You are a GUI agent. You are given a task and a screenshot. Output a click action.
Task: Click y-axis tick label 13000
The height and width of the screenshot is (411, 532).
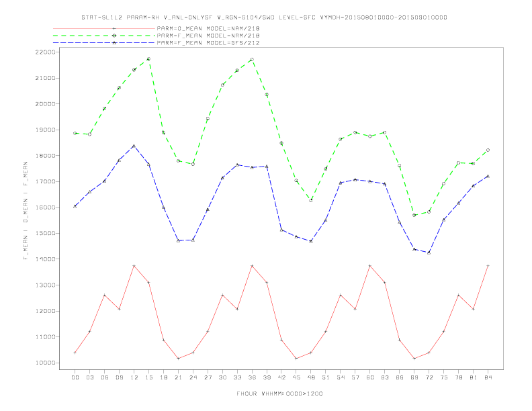[45, 285]
